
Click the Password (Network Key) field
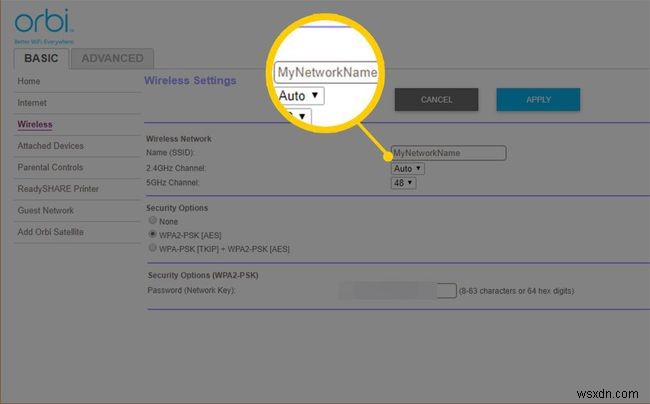[397, 291]
